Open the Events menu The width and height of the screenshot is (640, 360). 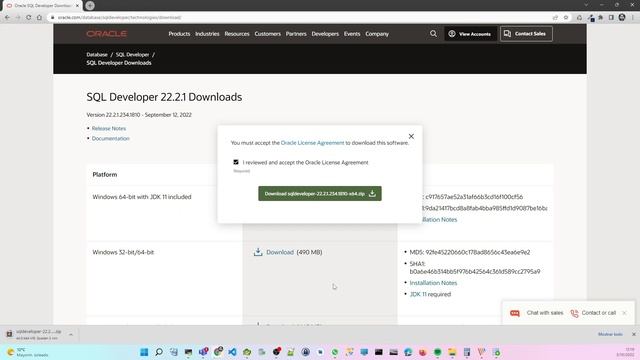coord(352,34)
